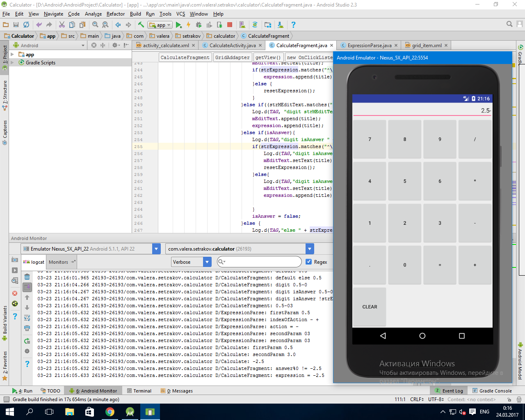This screenshot has width=525, height=420.
Task: Toggle the 2: Favorites tool window strip
Action: click(x=5, y=365)
